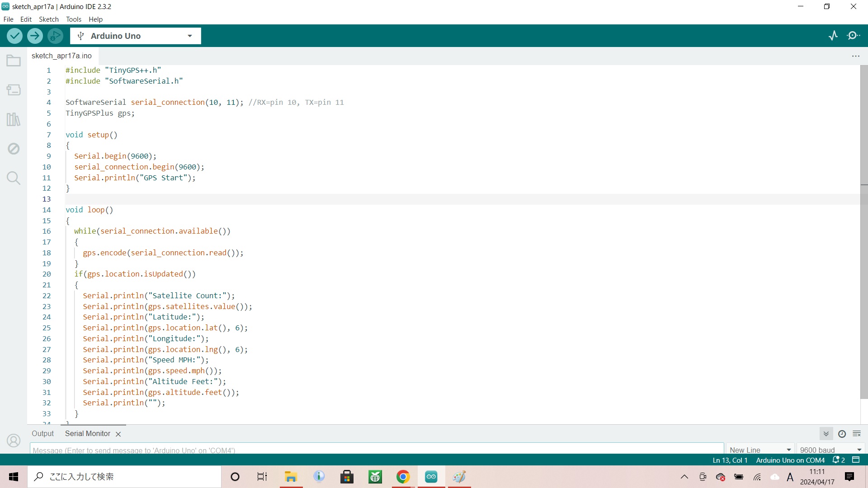Open the Serial Plotter icon
Viewport: 868px width, 488px height.
click(833, 36)
